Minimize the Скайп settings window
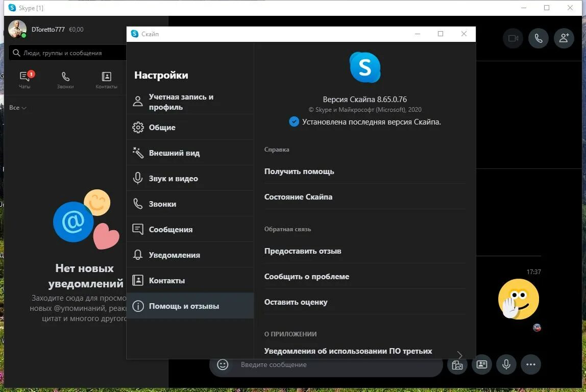Viewport: 586px width, 392px height. point(418,34)
